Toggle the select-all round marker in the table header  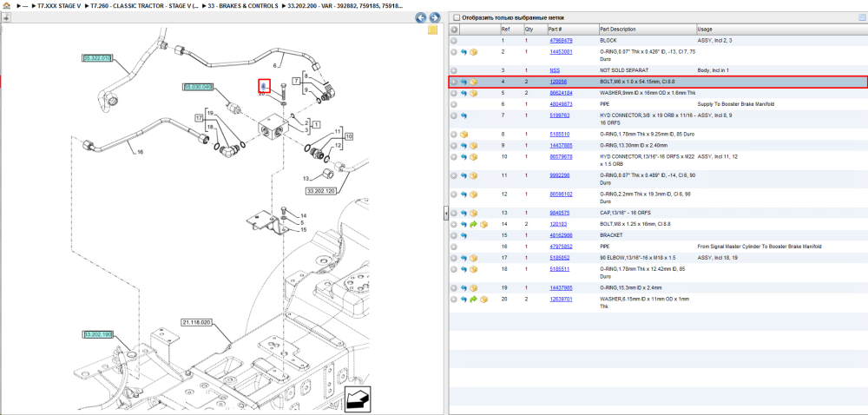point(454,30)
